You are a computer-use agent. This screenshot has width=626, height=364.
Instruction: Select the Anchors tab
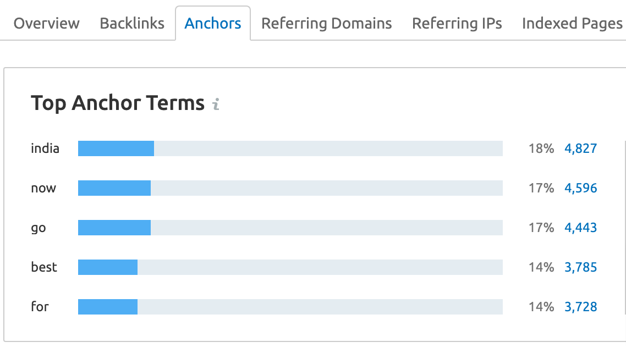pos(212,23)
